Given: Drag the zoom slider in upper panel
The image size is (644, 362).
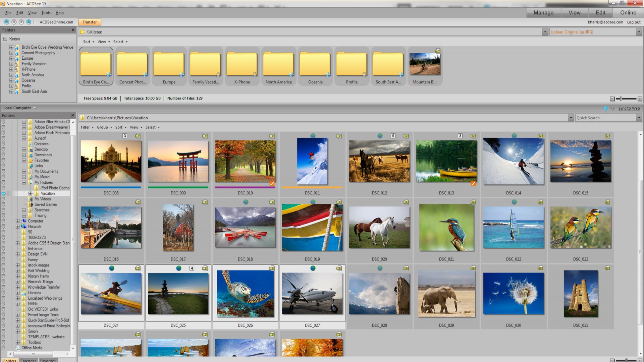Looking at the screenshot, I should pos(621,99).
